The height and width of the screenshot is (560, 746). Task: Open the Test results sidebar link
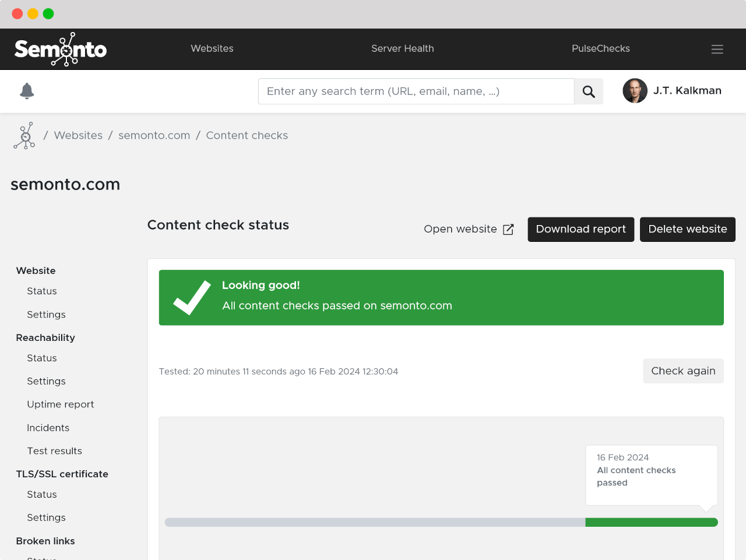(x=54, y=452)
